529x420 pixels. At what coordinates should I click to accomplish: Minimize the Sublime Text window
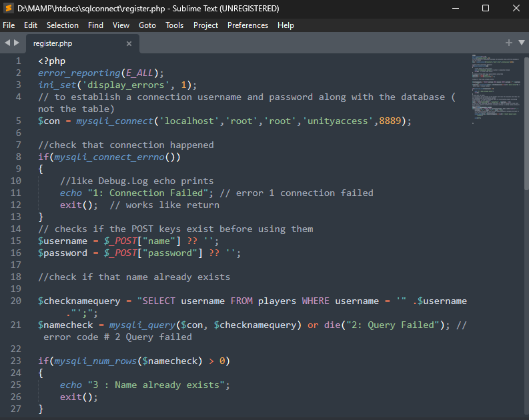point(456,8)
